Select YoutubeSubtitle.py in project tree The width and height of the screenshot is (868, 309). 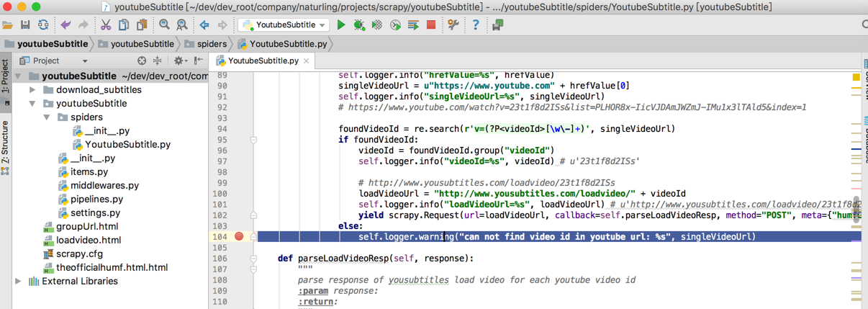121,145
